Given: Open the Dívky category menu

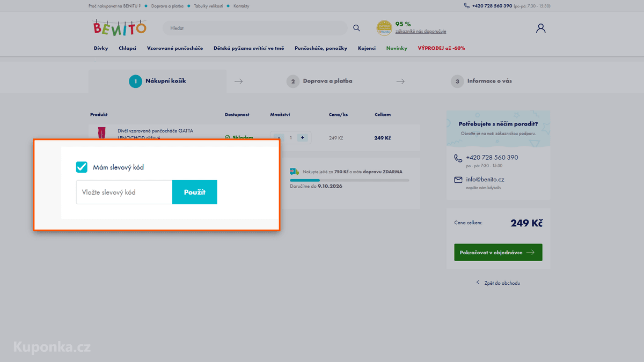Looking at the screenshot, I should click(x=101, y=48).
